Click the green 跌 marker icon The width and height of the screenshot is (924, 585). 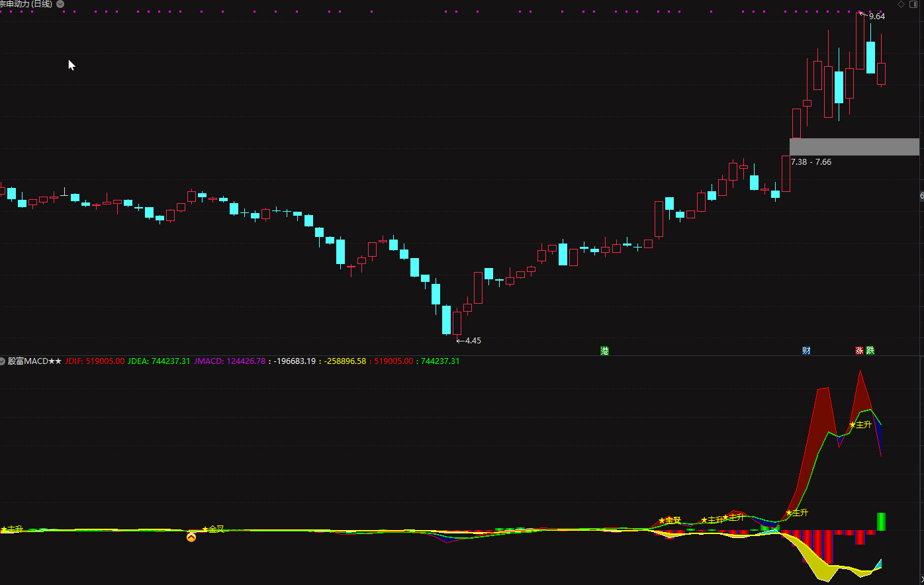pyautogui.click(x=870, y=351)
